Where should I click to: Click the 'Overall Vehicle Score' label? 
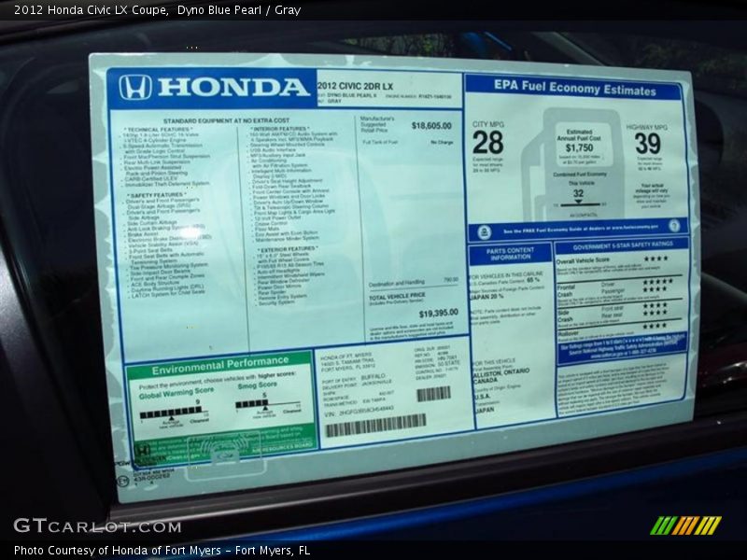[x=583, y=260]
